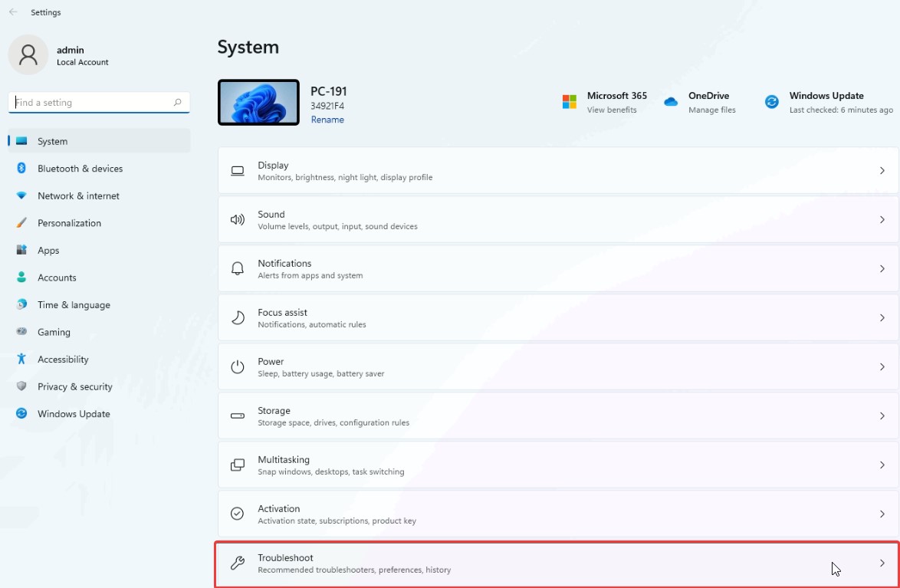Click the Notifications bell icon
Screen dimensions: 900x588
point(238,268)
